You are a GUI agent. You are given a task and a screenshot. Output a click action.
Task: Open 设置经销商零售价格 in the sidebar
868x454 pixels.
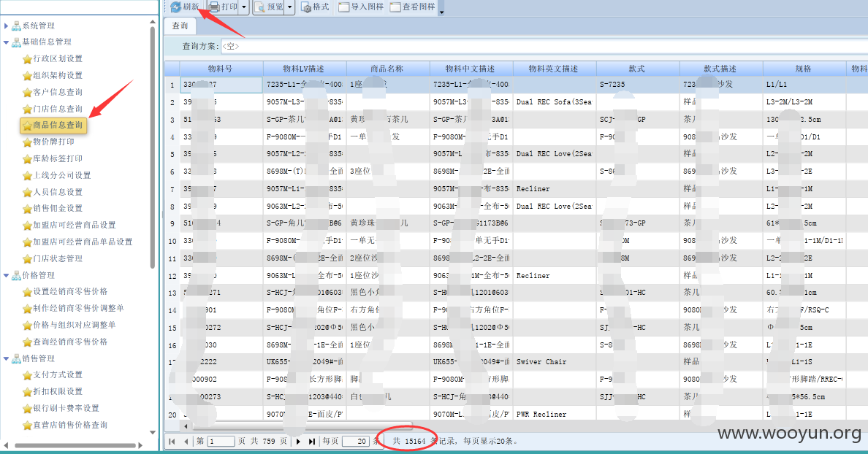[70, 291]
